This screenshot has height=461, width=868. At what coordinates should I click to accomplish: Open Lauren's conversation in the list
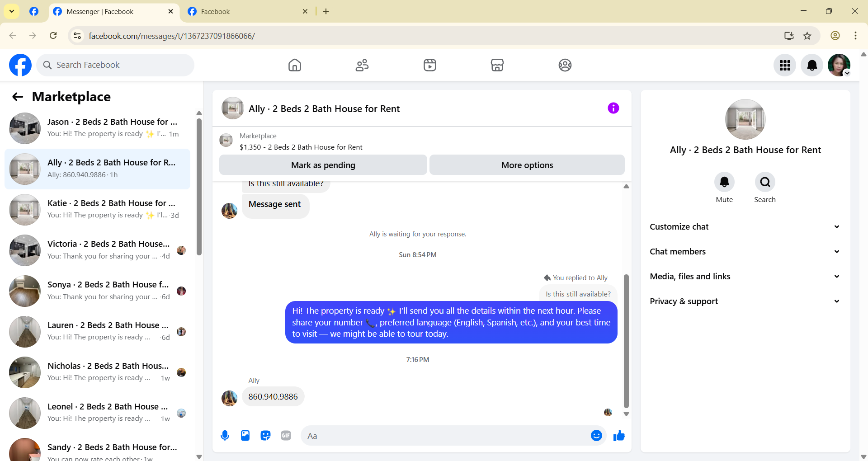click(x=97, y=331)
